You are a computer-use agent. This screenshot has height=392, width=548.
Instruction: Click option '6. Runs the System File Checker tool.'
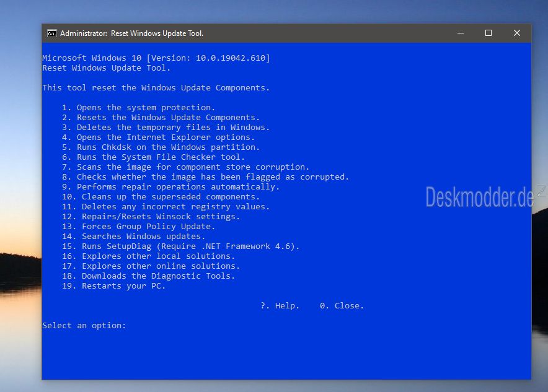(154, 157)
